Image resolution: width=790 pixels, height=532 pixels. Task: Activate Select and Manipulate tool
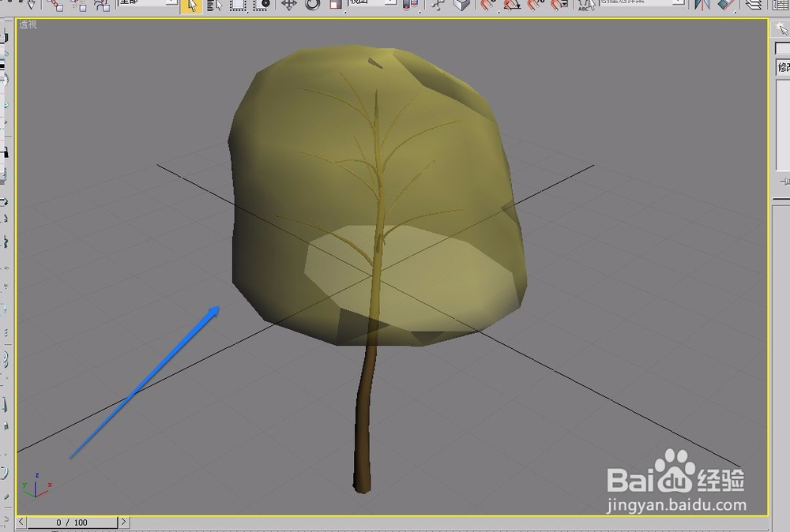[x=438, y=5]
